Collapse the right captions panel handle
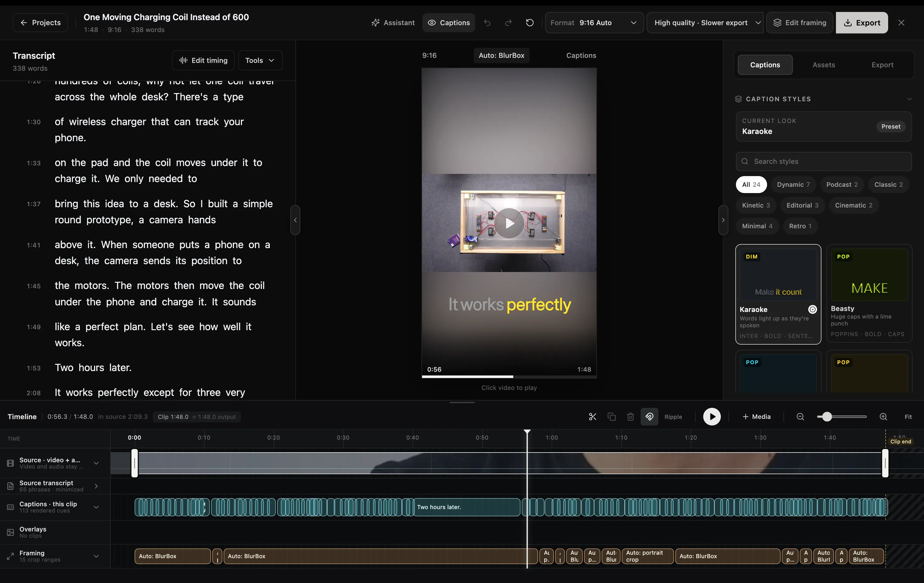This screenshot has height=583, width=924. click(x=723, y=220)
